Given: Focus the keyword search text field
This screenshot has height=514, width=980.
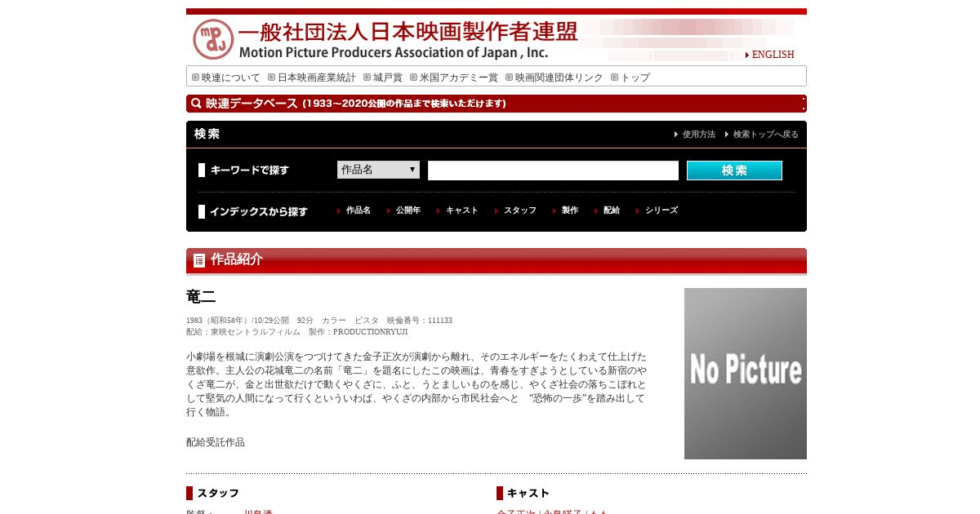Looking at the screenshot, I should [x=553, y=171].
